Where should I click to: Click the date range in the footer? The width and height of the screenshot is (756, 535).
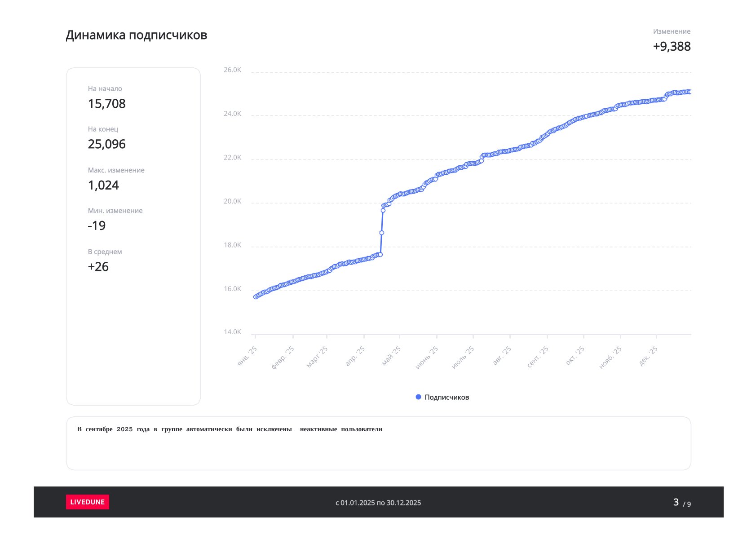click(378, 503)
